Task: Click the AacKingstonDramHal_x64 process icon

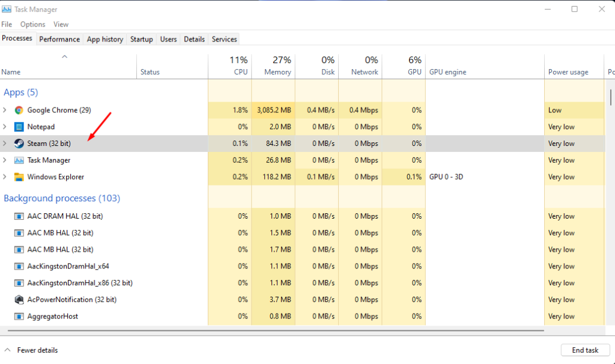Action: tap(19, 266)
